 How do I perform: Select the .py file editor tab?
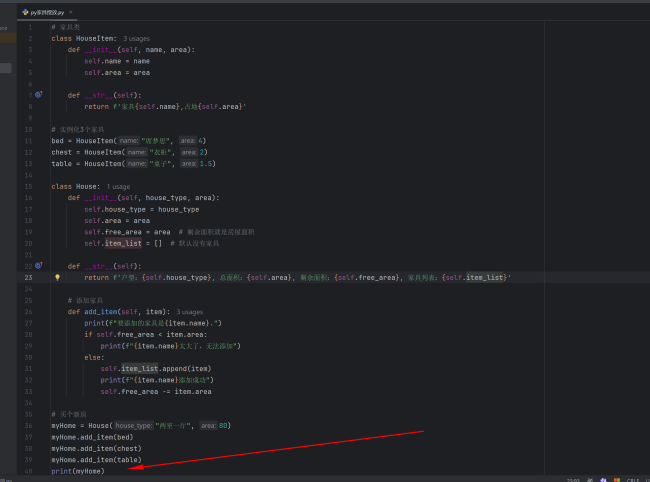[x=47, y=12]
